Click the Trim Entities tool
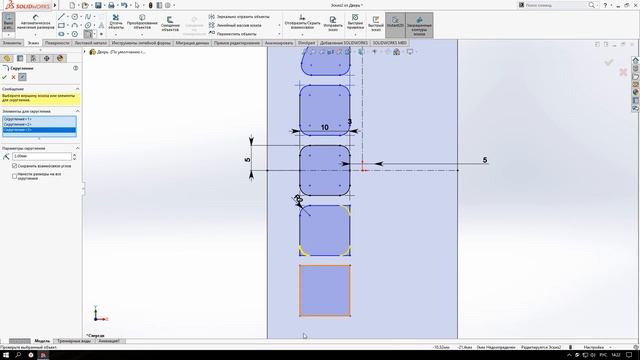Screen dimensions: 640x360 (x=116, y=22)
